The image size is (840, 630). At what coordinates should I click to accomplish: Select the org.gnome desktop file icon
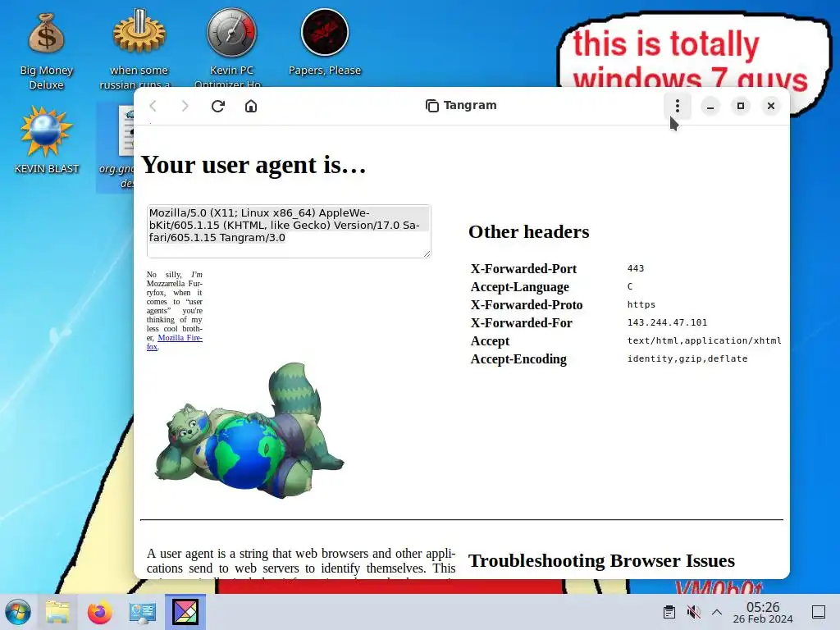[116, 148]
